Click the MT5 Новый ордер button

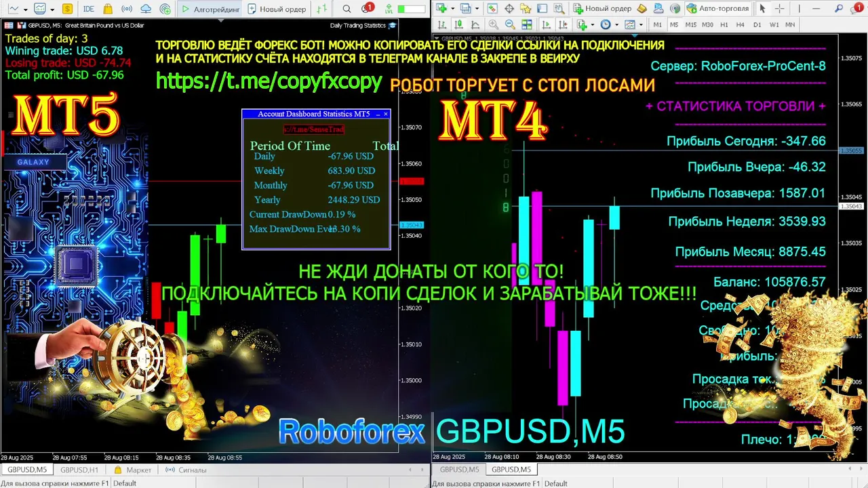(276, 9)
